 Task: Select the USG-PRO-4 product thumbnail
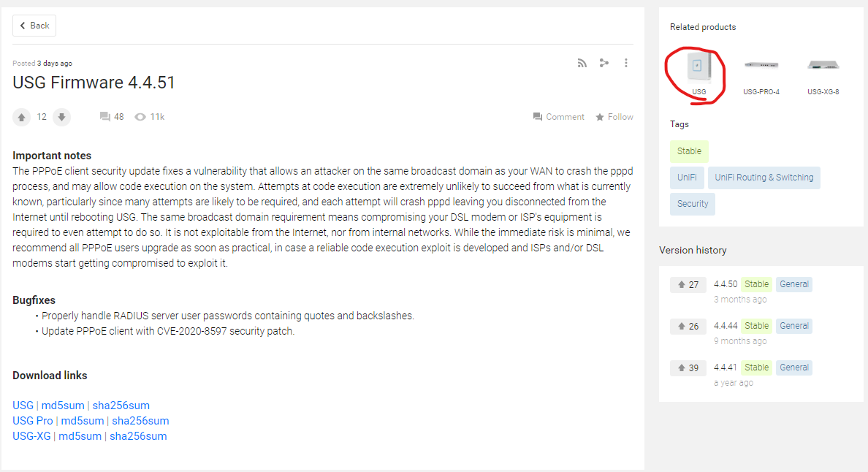[761, 67]
